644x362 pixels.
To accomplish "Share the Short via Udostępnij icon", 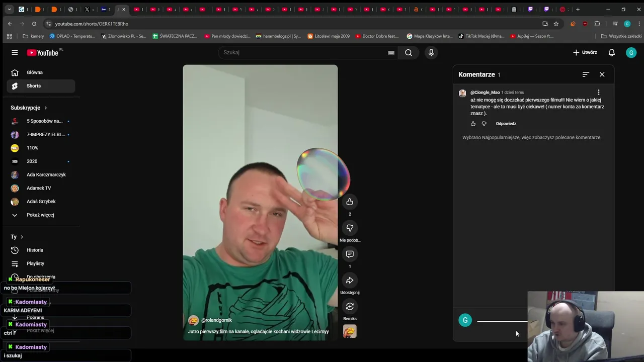I will [350, 280].
